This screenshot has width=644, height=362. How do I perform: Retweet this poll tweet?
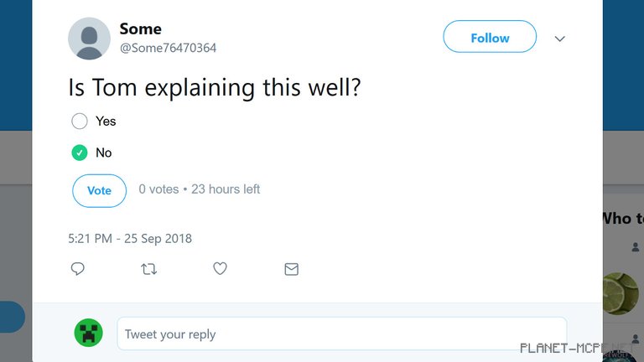[x=148, y=269]
